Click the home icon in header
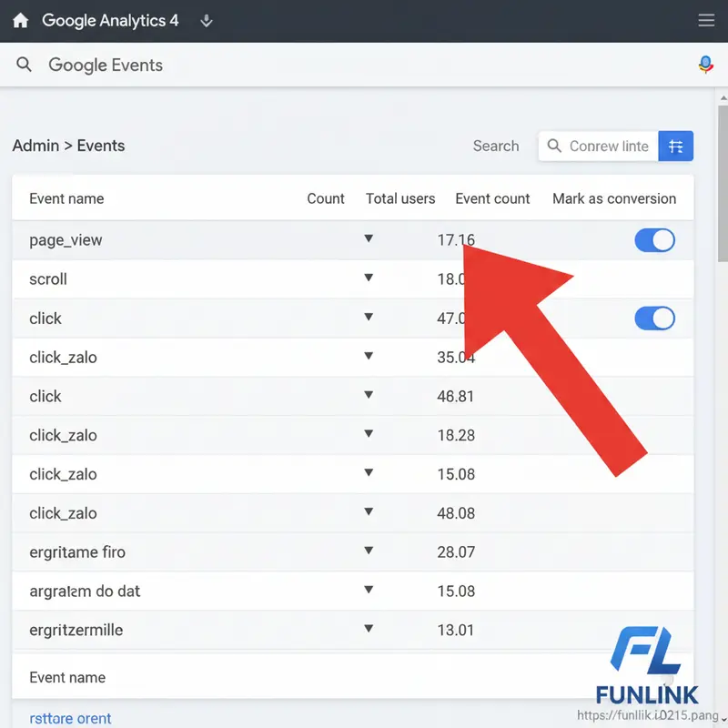 (x=20, y=20)
